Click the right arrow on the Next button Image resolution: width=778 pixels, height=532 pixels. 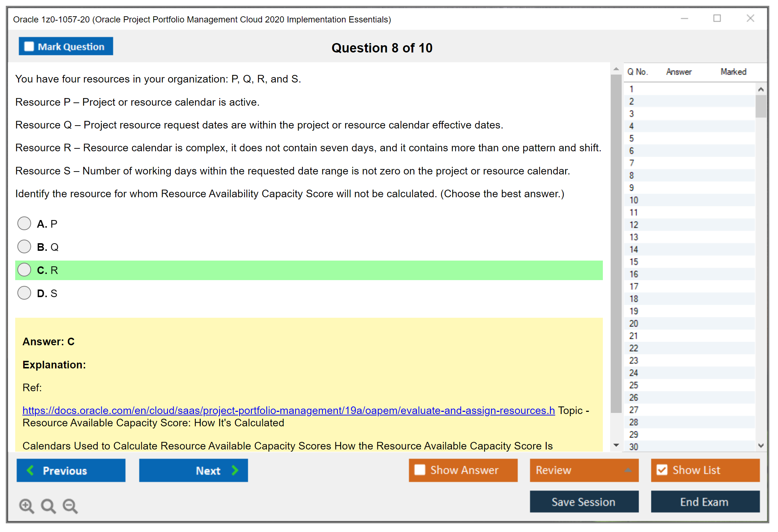pos(235,470)
